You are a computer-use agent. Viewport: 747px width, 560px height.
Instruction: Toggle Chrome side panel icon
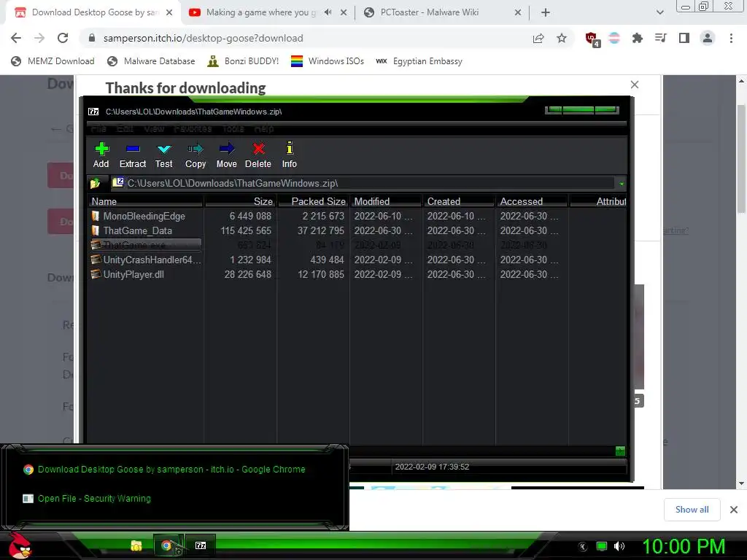pyautogui.click(x=684, y=38)
